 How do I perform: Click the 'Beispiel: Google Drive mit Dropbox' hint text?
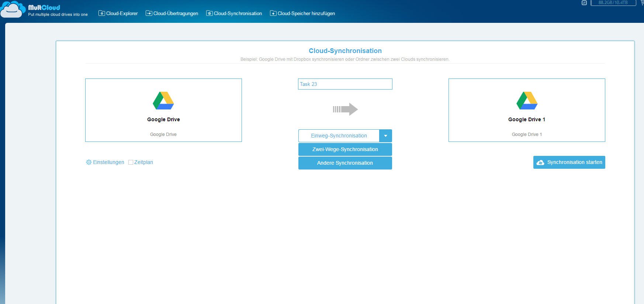point(345,59)
